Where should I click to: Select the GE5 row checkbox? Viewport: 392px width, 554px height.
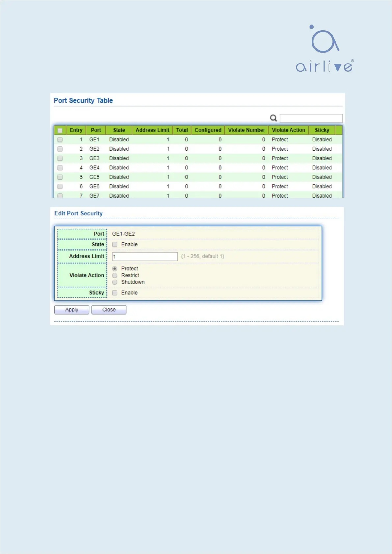pyautogui.click(x=60, y=177)
